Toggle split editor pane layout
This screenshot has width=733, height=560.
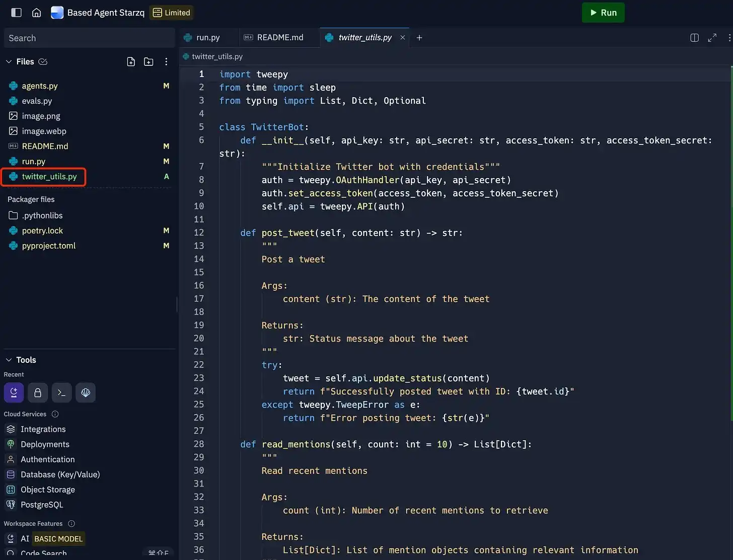tap(694, 38)
